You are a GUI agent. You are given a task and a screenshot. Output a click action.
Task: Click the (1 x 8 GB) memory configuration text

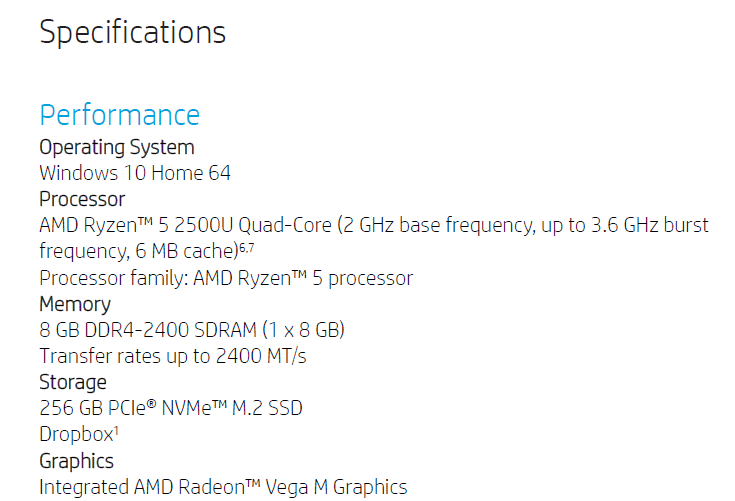[x=304, y=330]
